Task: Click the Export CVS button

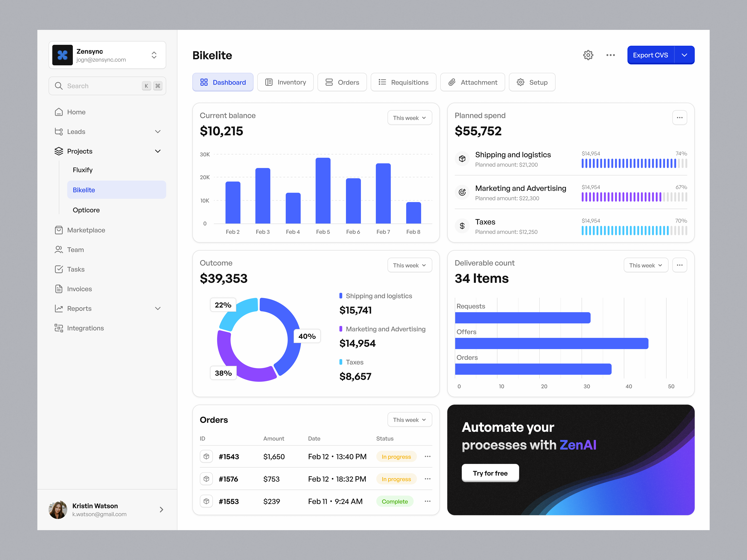Action: click(x=650, y=55)
